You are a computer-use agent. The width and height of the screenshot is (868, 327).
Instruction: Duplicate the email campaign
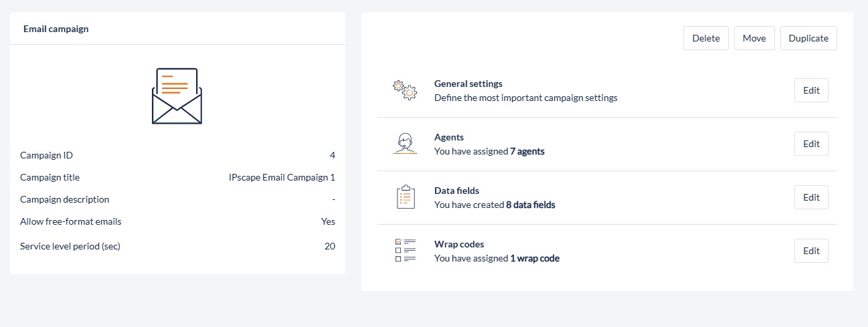(808, 38)
